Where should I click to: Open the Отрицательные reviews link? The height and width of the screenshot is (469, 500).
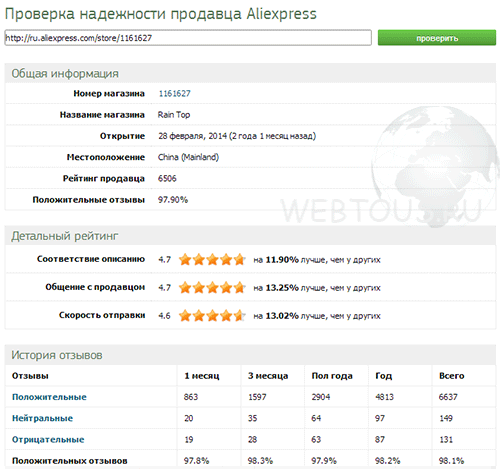[x=48, y=440]
